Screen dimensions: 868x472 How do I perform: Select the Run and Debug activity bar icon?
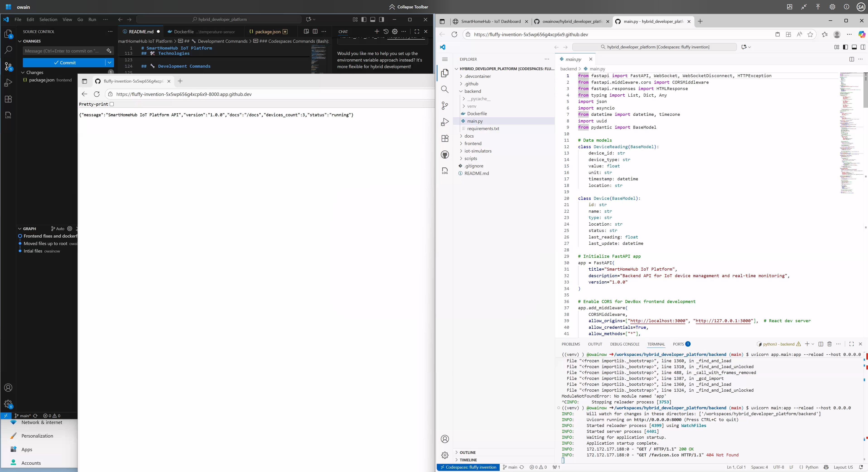[445, 122]
